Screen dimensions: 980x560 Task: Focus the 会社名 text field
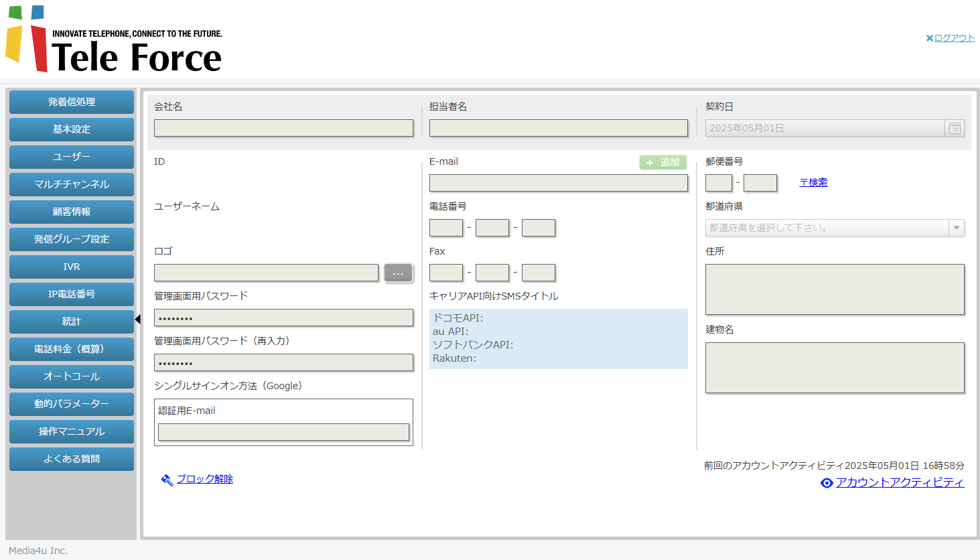coord(283,128)
